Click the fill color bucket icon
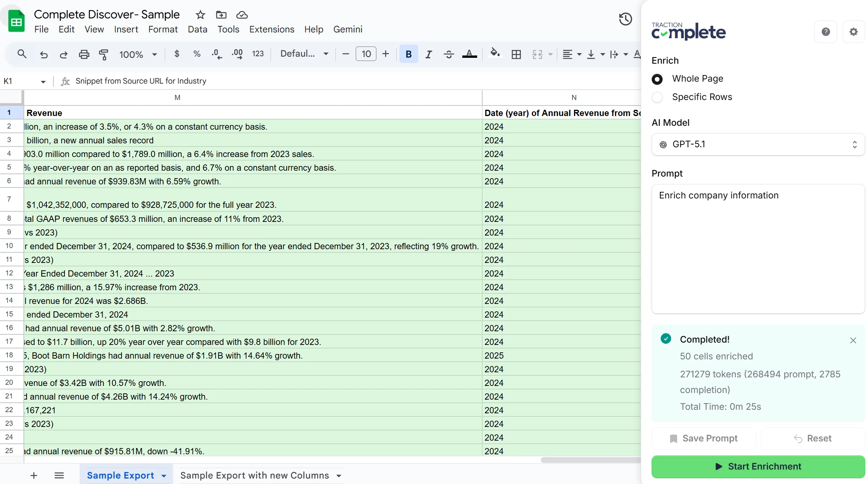Screen dimensions: 868x484 (495, 54)
